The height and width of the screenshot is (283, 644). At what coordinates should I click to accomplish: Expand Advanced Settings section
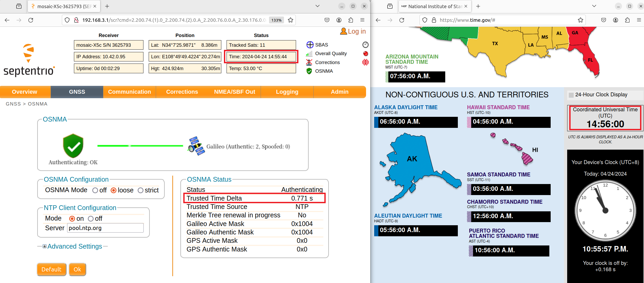[x=45, y=246]
